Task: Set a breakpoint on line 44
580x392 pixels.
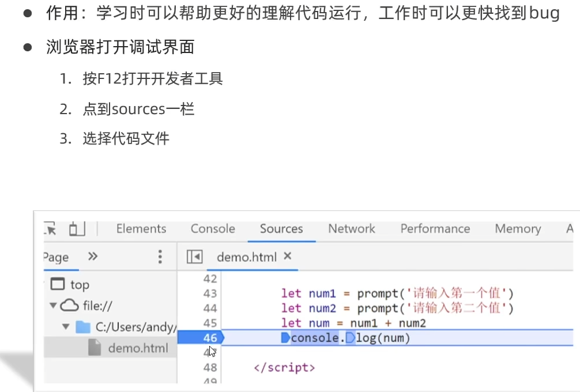Action: 210,308
